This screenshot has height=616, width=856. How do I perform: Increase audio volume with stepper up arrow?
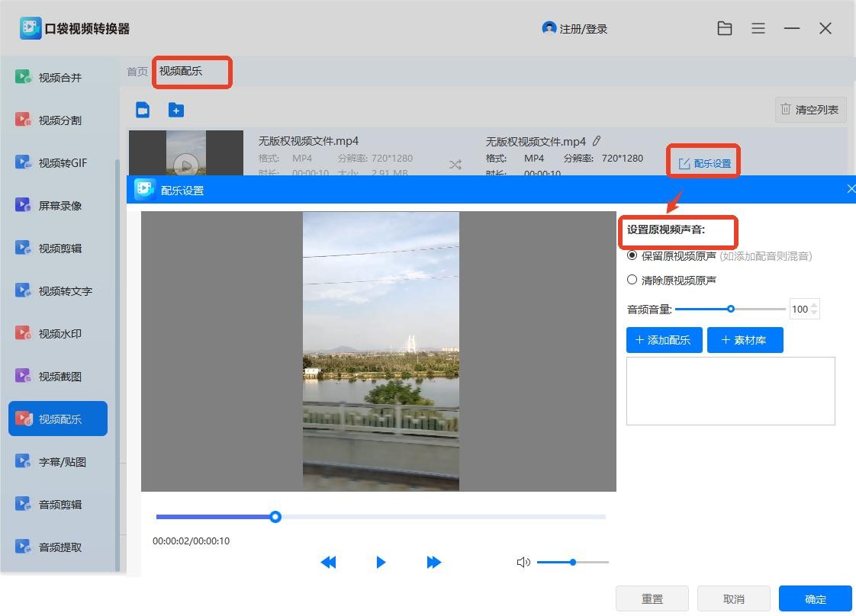(x=814, y=305)
